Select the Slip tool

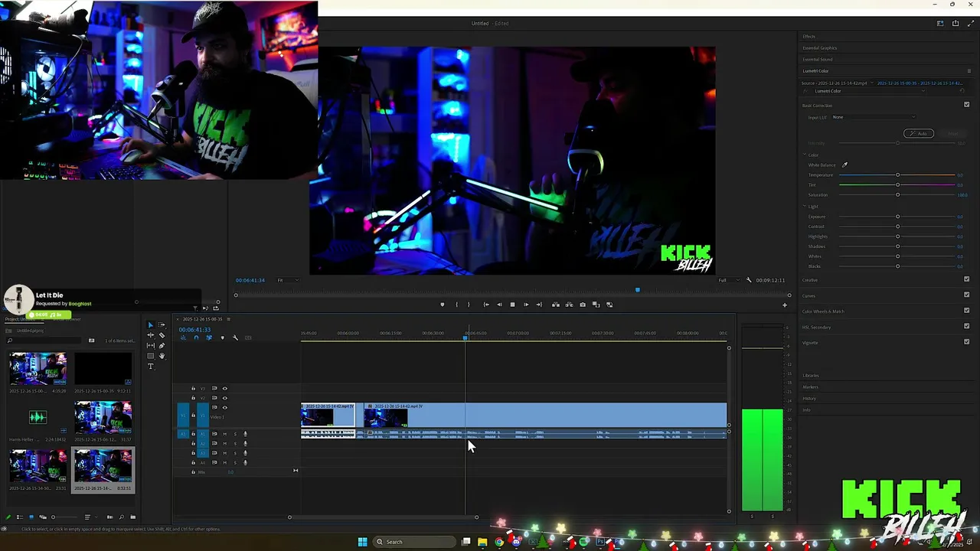click(151, 345)
